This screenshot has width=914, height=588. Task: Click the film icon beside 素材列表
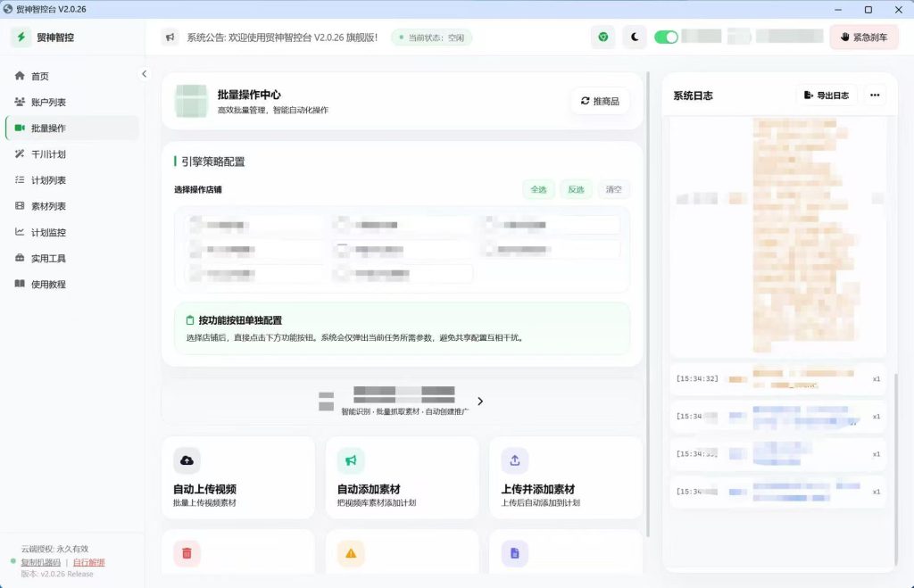tap(20, 206)
